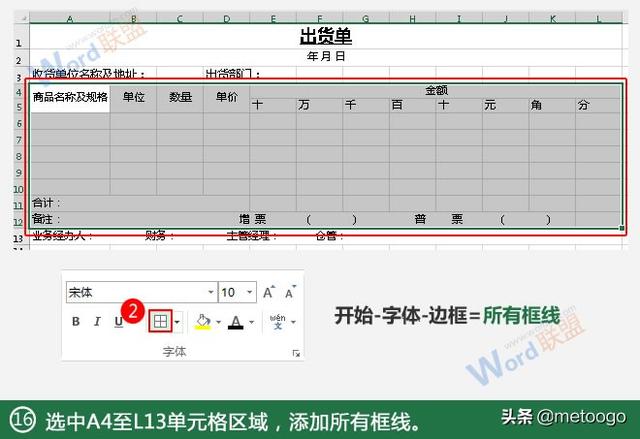
Task: Select the 角 cell
Action: (552, 105)
